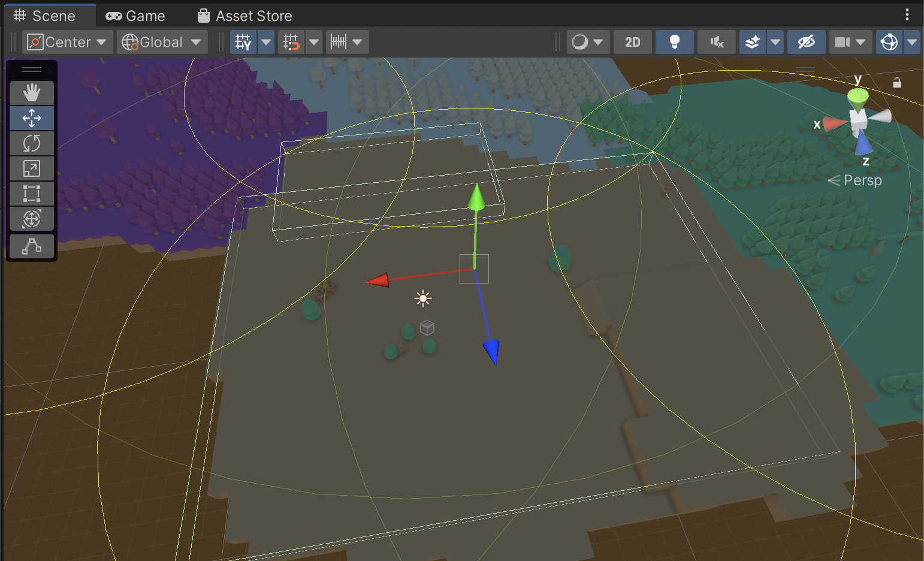The height and width of the screenshot is (561, 924).
Task: Toggle grid visibility button
Action: (243, 42)
